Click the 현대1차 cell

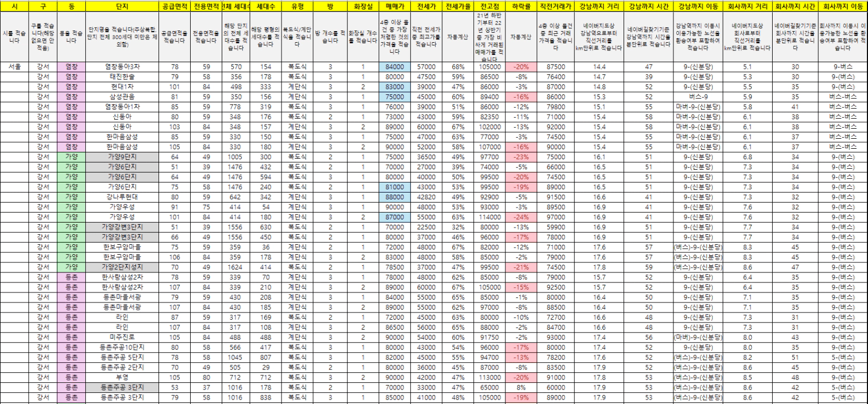point(121,87)
